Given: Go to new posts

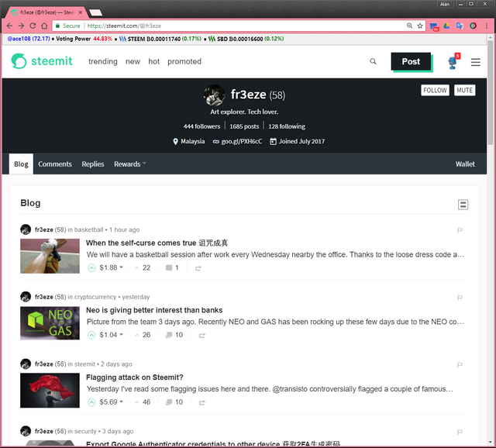Looking at the screenshot, I should click(133, 61).
